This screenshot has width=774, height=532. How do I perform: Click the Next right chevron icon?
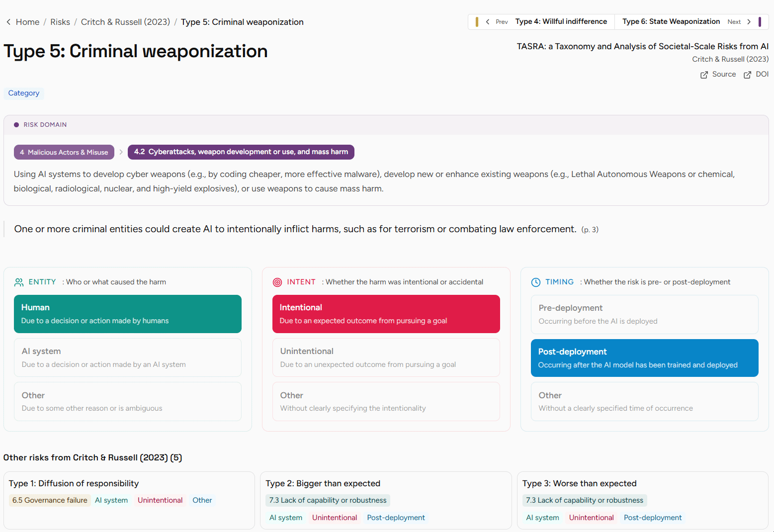[x=749, y=22]
